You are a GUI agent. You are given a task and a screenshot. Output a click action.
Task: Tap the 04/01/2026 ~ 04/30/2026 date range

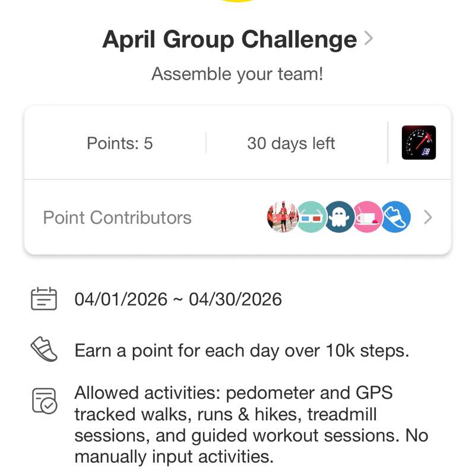(x=178, y=299)
